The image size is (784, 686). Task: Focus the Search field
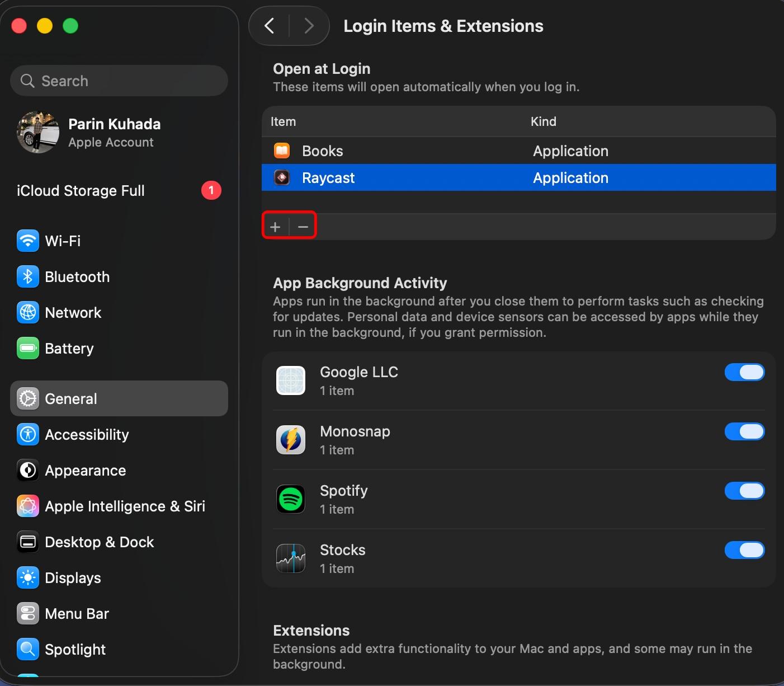click(x=119, y=81)
